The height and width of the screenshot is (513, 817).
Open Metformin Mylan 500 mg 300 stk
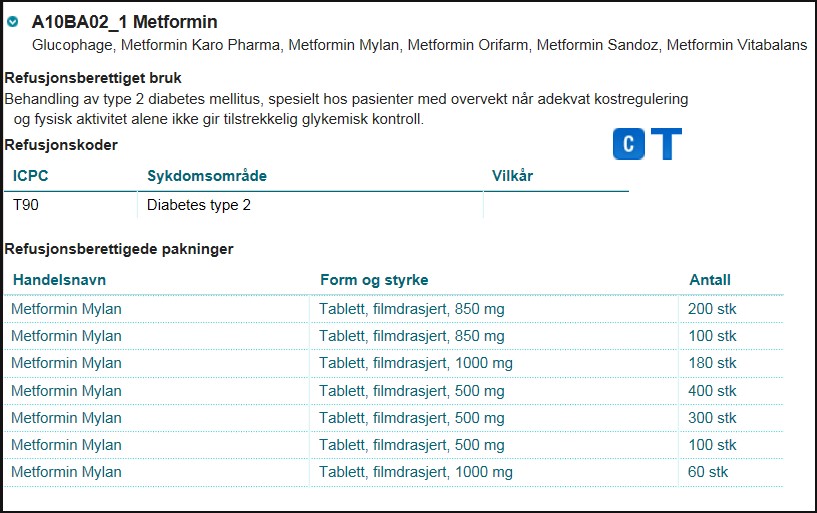[66, 418]
